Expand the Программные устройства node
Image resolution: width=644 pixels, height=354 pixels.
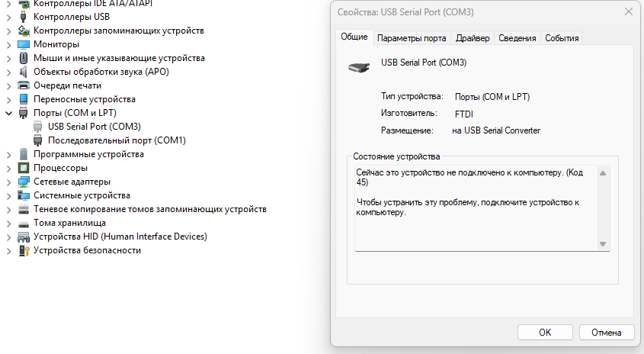pos(8,155)
